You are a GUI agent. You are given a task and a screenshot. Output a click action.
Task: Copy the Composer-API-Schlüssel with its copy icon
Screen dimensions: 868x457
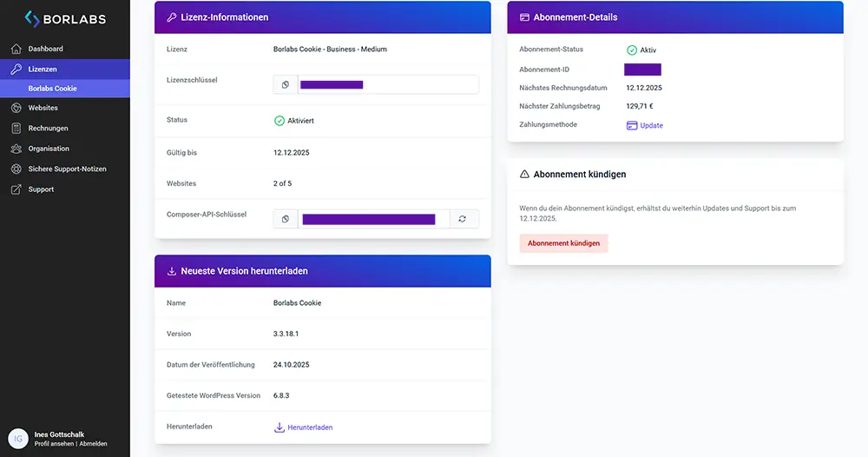click(286, 219)
